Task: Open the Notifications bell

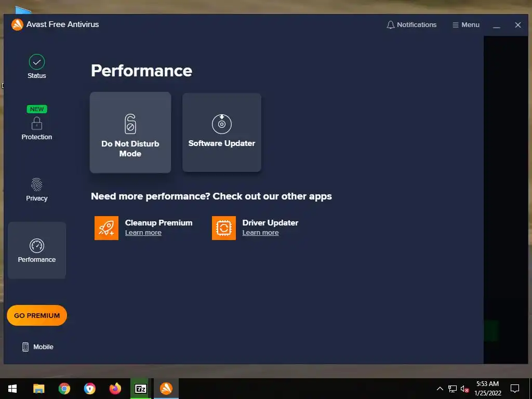Action: tap(411, 25)
